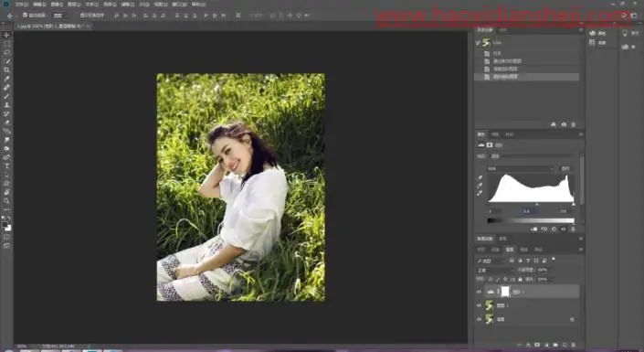The width and height of the screenshot is (644, 352).
Task: Create a new layer in Layers panel
Action: (565, 345)
